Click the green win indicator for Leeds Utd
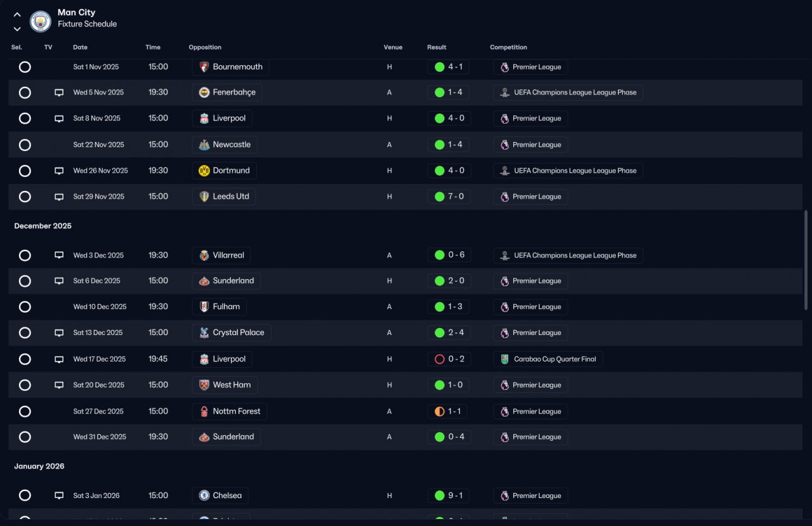This screenshot has width=812, height=526. [439, 197]
